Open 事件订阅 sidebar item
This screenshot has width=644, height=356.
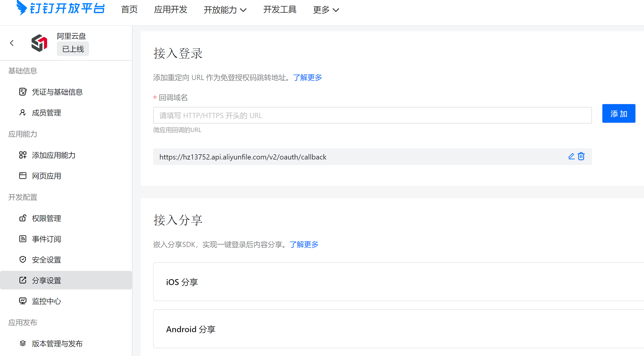coord(47,239)
